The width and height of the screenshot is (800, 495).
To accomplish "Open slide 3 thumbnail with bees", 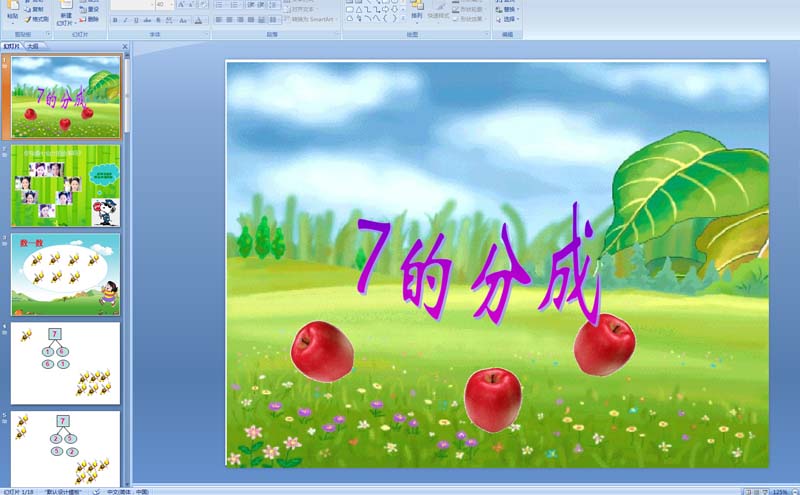I will [65, 274].
